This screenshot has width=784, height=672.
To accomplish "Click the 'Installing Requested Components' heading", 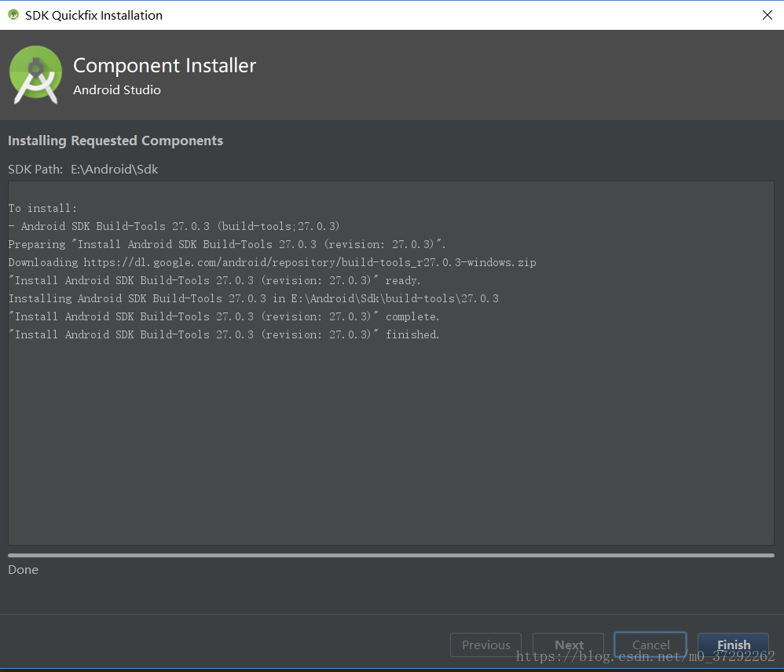I will tap(115, 141).
